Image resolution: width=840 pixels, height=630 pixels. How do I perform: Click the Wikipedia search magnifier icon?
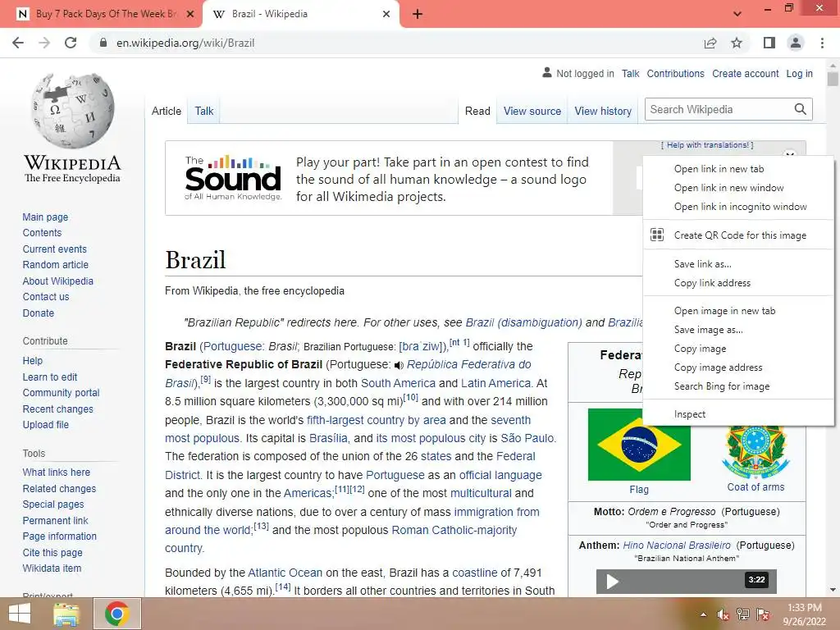[x=801, y=109]
